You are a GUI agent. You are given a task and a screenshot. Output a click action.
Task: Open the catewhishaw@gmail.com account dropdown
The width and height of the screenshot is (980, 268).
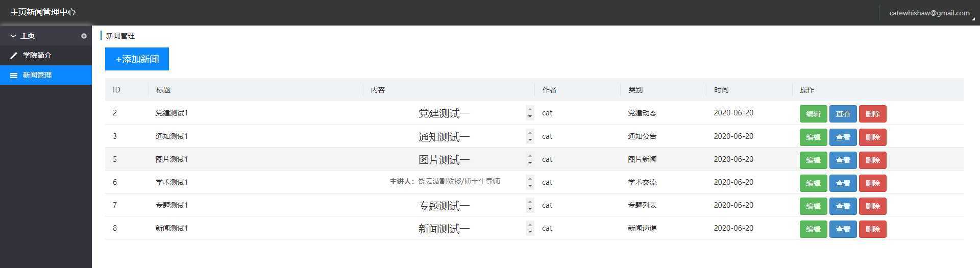click(929, 13)
